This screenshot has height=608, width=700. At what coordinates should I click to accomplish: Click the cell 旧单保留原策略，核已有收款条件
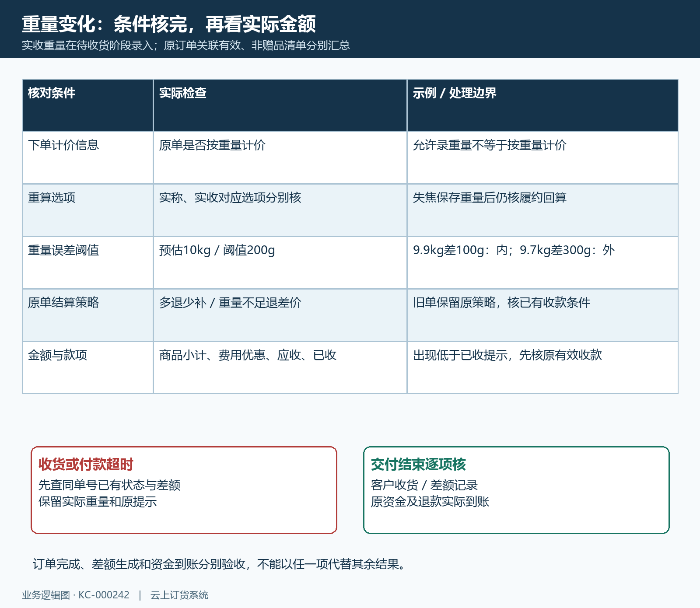pyautogui.click(x=542, y=315)
